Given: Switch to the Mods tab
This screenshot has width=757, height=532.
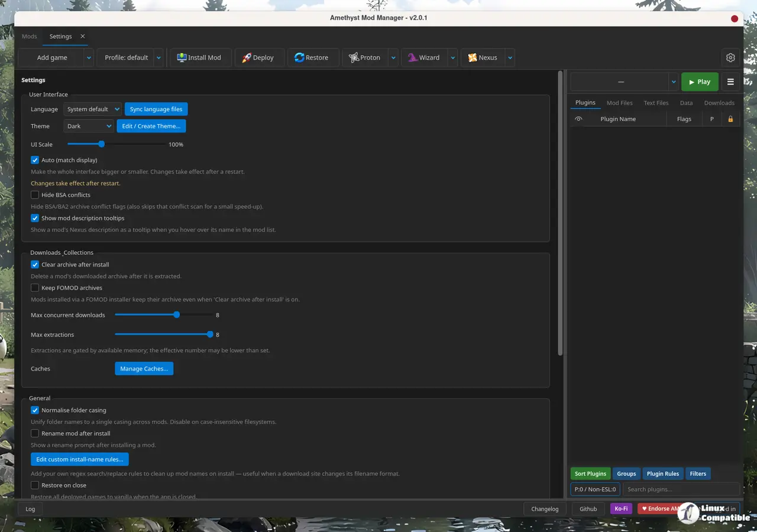Looking at the screenshot, I should (30, 36).
